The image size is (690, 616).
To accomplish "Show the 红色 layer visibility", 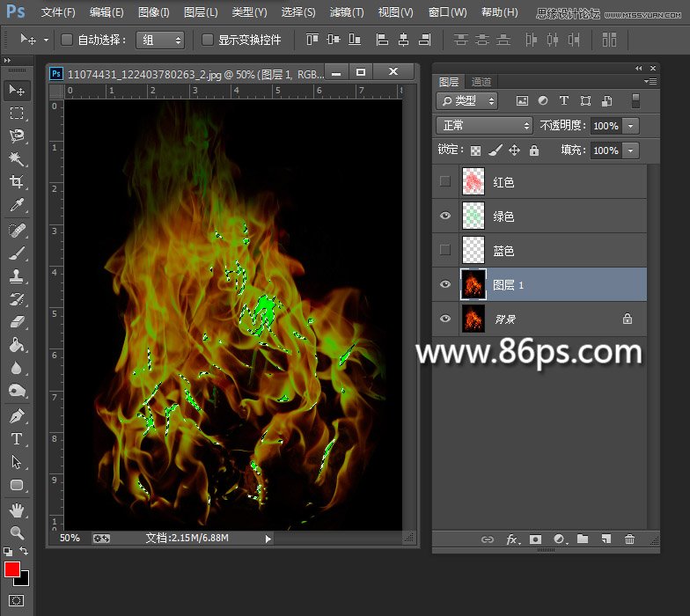I will [445, 182].
